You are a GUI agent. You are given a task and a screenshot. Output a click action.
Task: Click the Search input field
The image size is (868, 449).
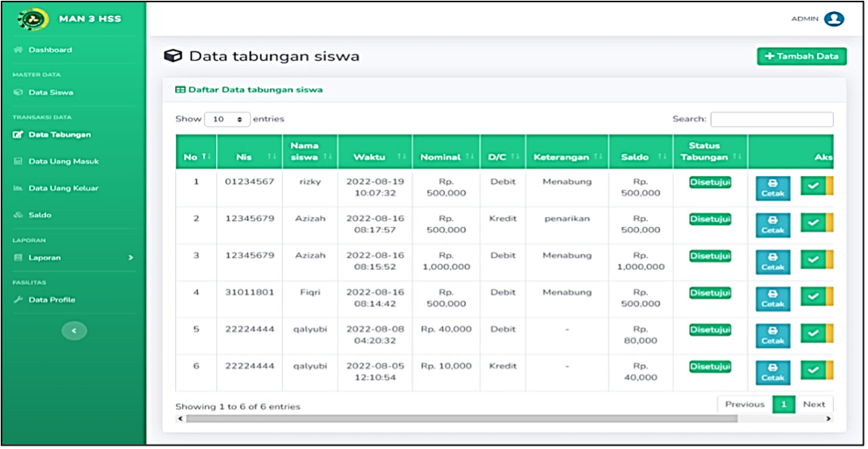click(772, 119)
